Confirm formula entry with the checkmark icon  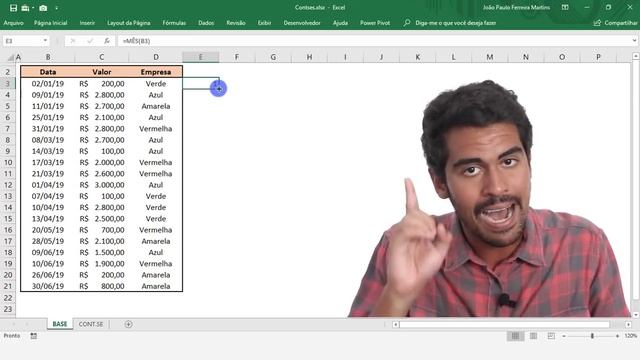click(90, 41)
